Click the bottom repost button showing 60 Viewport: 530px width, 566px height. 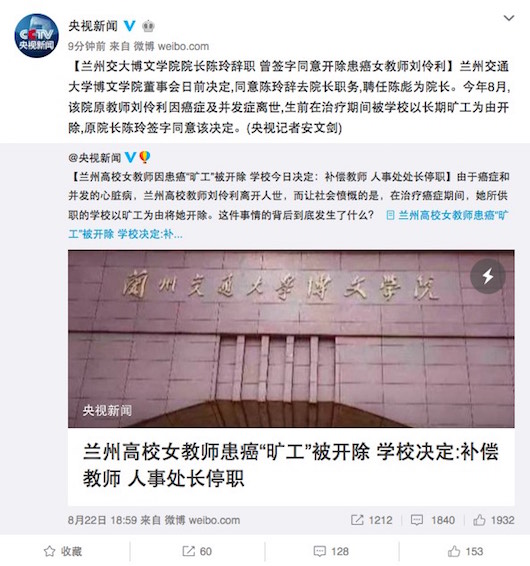click(197, 551)
